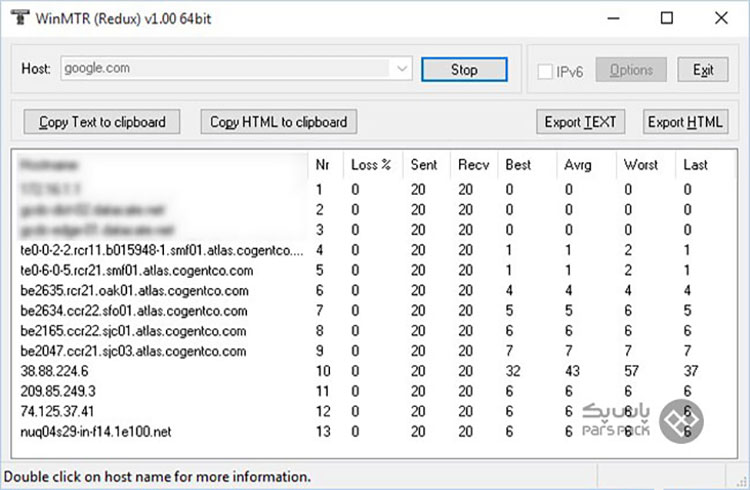Close the WinMTR window

point(721,18)
